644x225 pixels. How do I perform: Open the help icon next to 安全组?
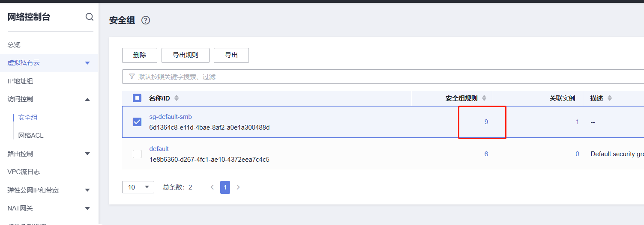146,20
